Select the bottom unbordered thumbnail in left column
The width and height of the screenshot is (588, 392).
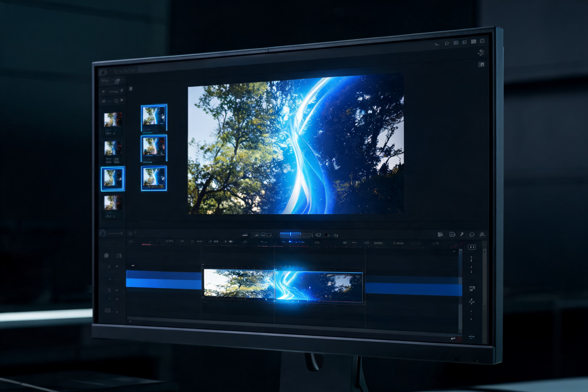[x=113, y=203]
